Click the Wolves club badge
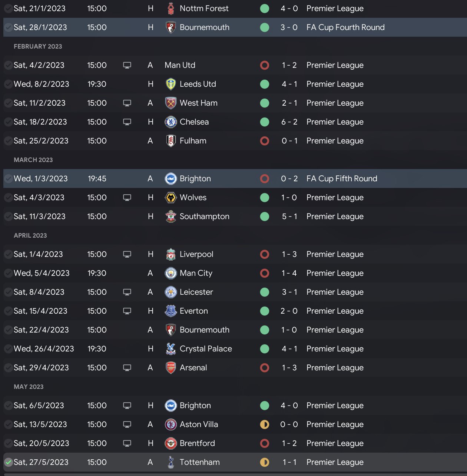 tap(170, 198)
